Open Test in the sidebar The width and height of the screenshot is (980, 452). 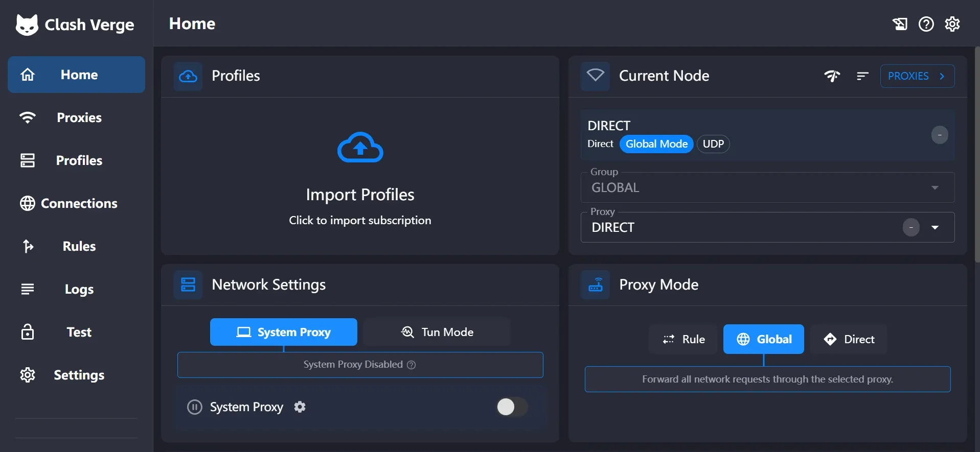pyautogui.click(x=76, y=332)
